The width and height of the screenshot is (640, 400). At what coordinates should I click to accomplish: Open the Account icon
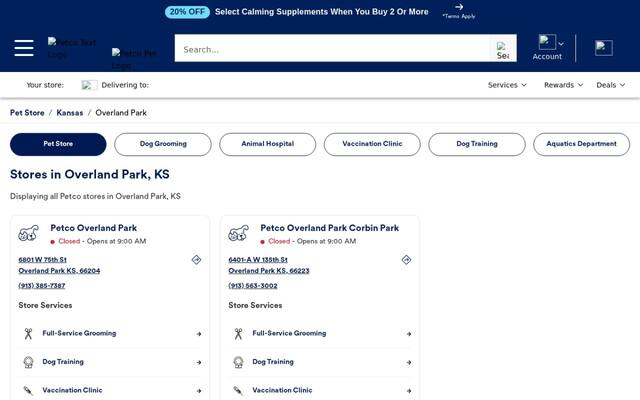click(547, 42)
